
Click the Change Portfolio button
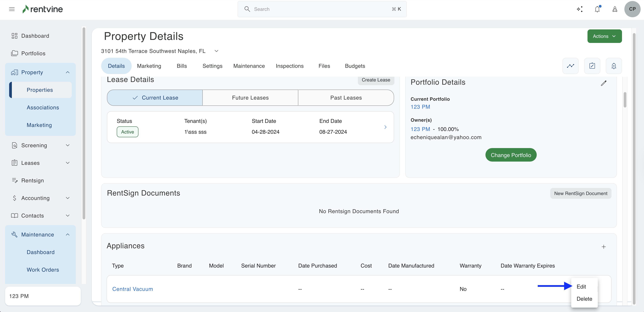tap(511, 155)
